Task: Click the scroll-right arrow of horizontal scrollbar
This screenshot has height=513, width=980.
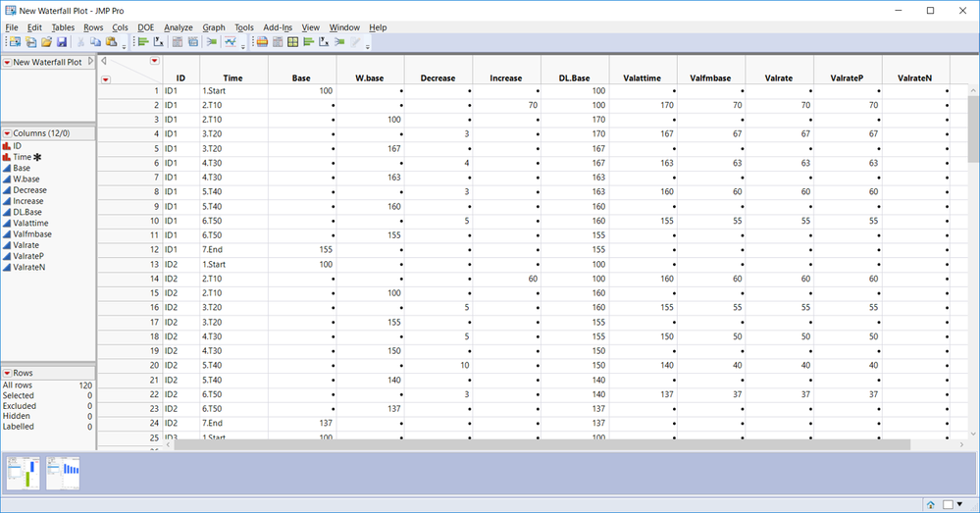Action: (962, 445)
